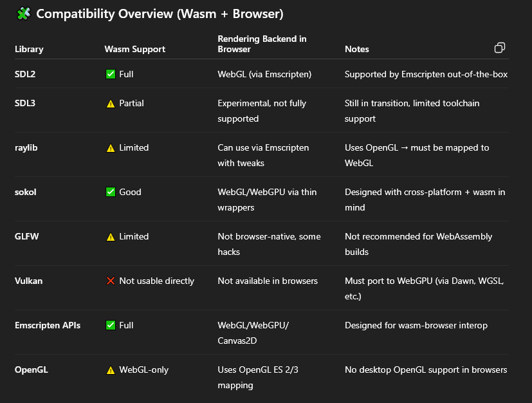Click the Emscripten APIs row label
The width and height of the screenshot is (532, 403).
[48, 325]
